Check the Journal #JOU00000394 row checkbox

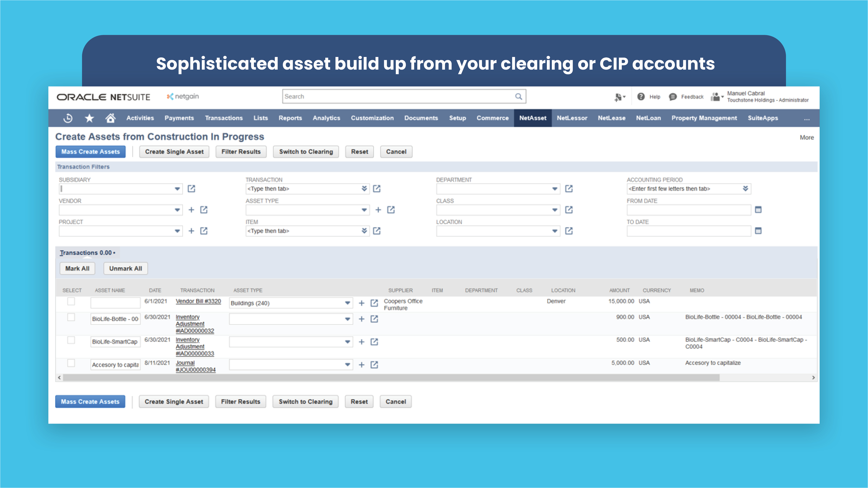click(71, 363)
